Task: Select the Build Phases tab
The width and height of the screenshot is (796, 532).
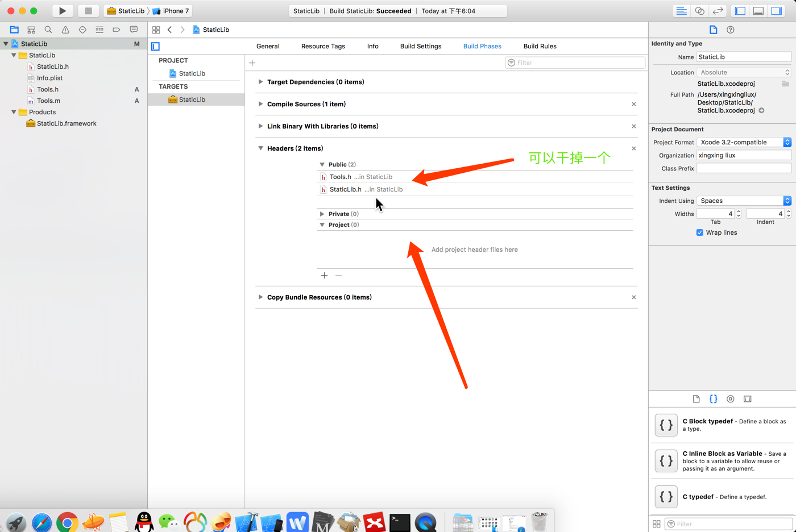Action: click(482, 46)
